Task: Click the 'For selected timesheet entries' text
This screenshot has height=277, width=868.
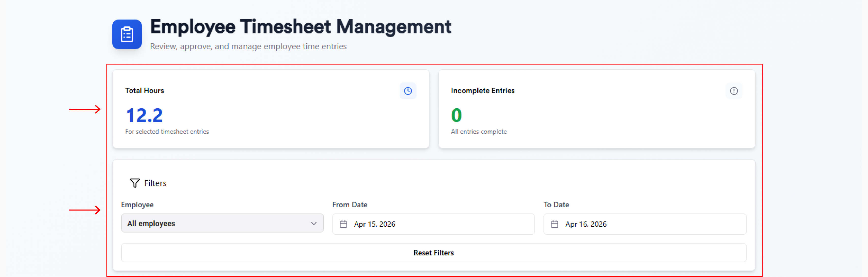Action: point(167,132)
